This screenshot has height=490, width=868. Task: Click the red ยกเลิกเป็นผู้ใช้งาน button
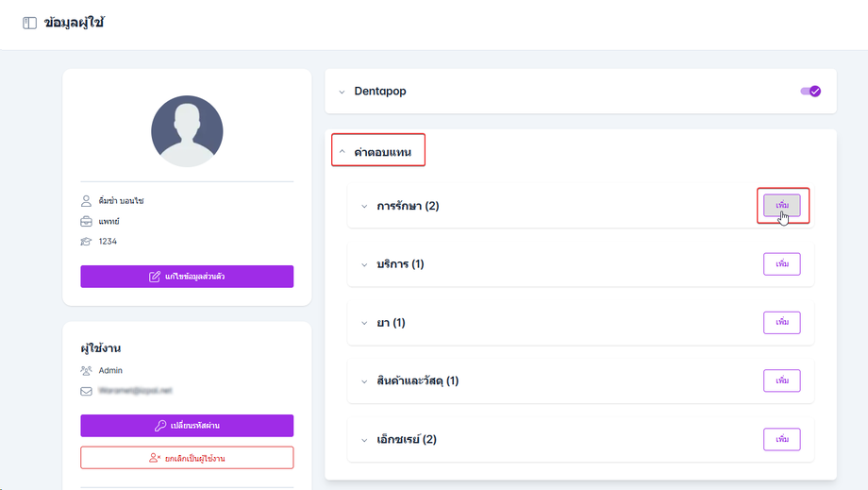pos(187,458)
